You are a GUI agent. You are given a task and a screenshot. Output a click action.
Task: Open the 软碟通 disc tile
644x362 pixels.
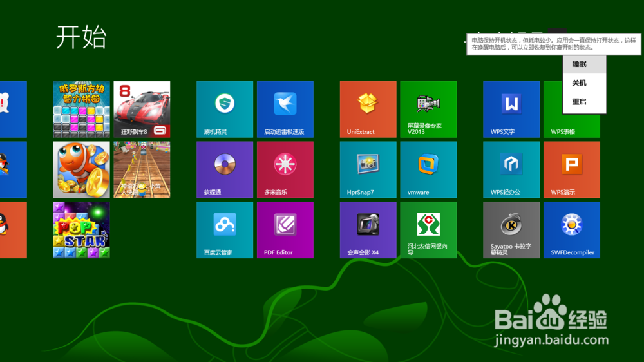click(225, 169)
